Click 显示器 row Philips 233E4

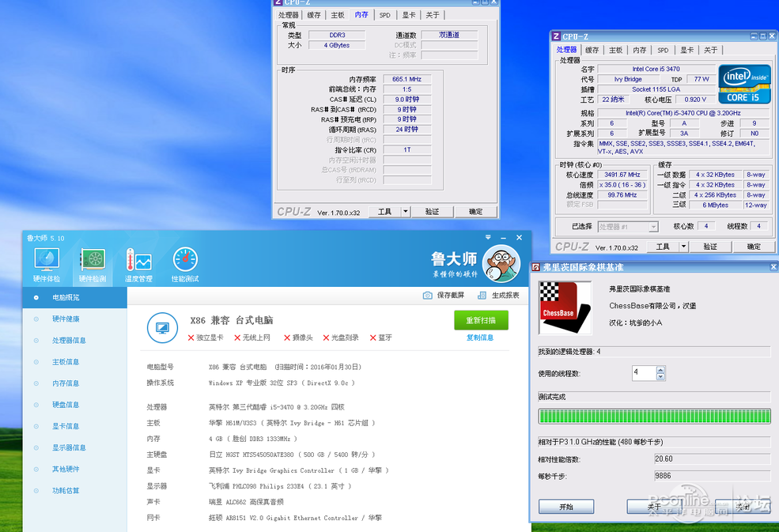(x=249, y=486)
